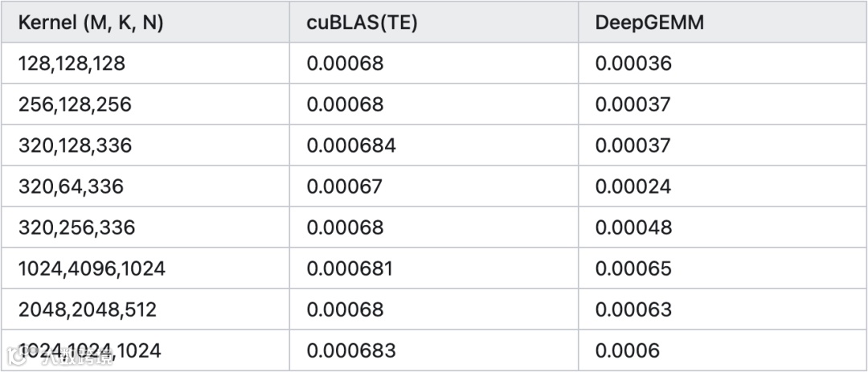Click cuBLAS value 0.000683
868x372 pixels.
(351, 350)
